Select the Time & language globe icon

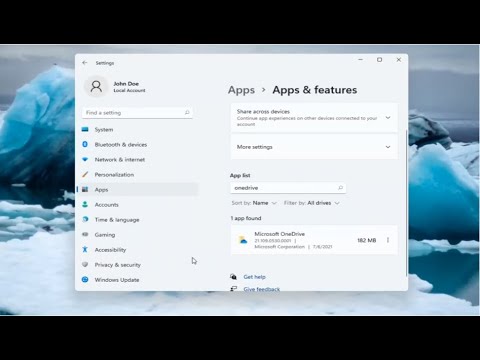click(x=85, y=219)
